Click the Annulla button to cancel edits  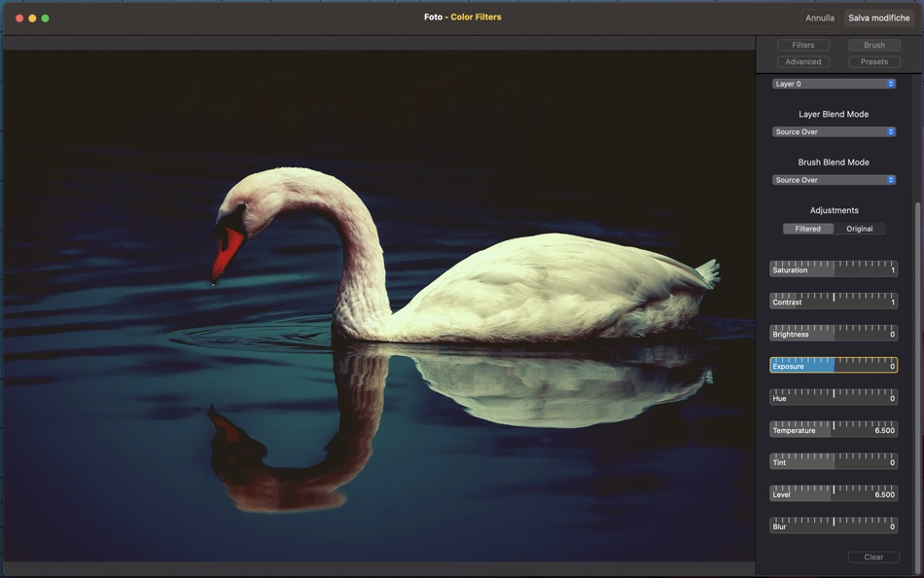click(x=819, y=18)
